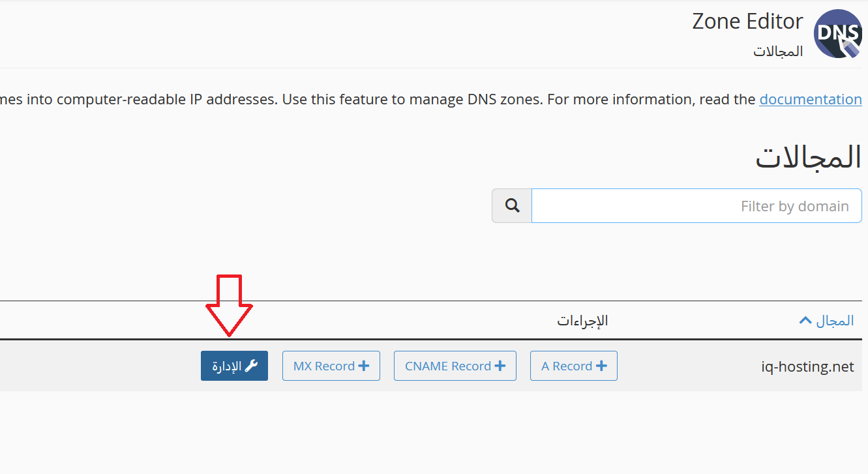Select the iq-hosting.net domain name
868x474 pixels.
[807, 366]
